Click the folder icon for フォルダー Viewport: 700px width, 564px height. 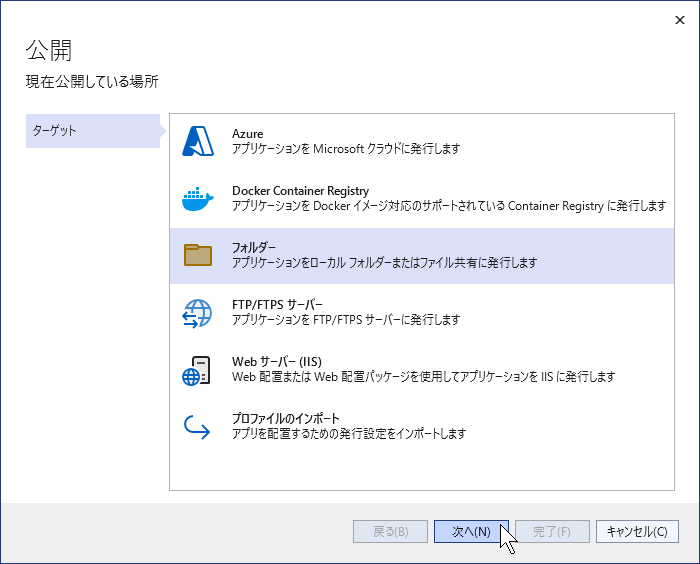coord(198,255)
